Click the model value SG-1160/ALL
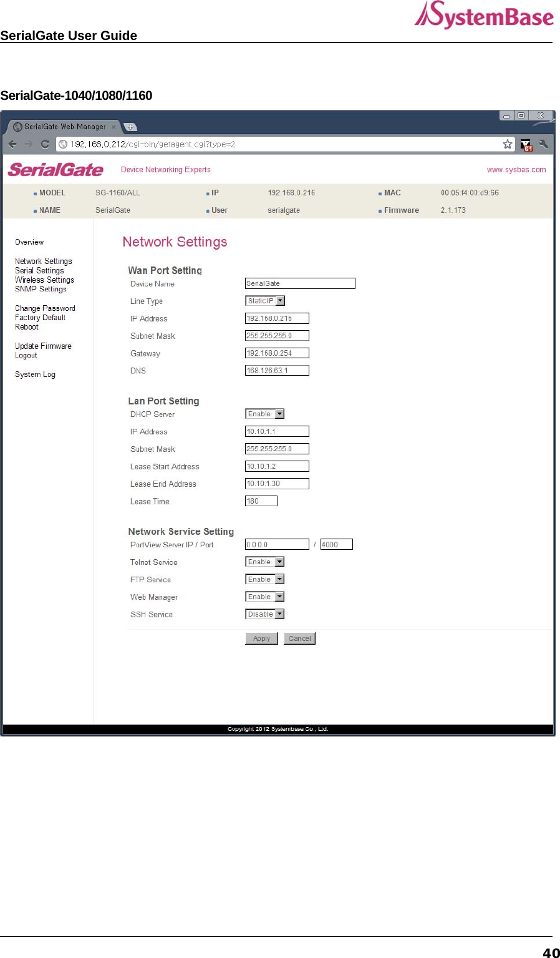560x958 pixels. tap(118, 193)
